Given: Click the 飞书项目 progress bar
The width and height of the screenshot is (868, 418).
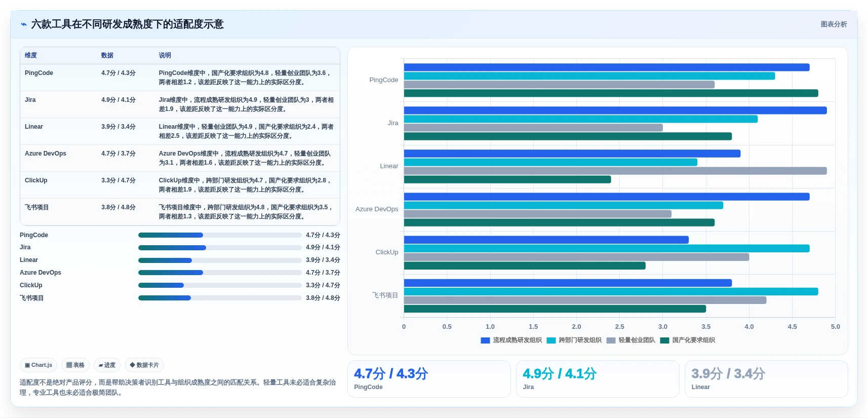Looking at the screenshot, I should tap(220, 298).
